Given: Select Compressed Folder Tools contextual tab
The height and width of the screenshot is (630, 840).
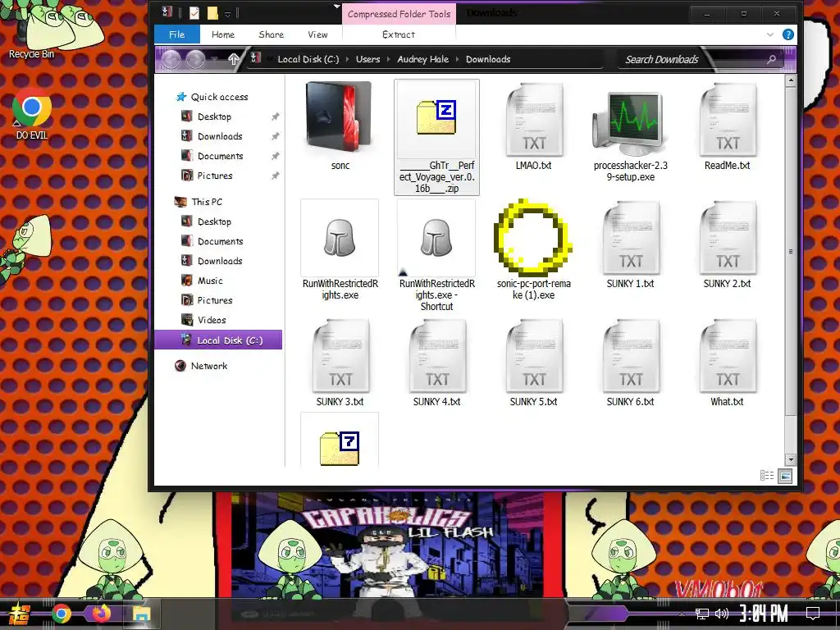Looking at the screenshot, I should coord(399,14).
